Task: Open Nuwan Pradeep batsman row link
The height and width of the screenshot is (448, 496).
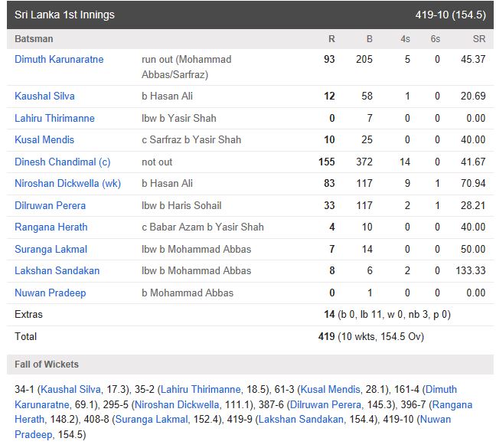Action: tap(51, 293)
